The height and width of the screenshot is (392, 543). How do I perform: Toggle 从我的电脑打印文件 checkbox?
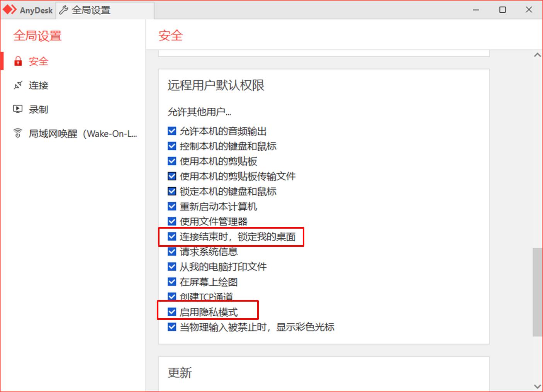pos(172,266)
